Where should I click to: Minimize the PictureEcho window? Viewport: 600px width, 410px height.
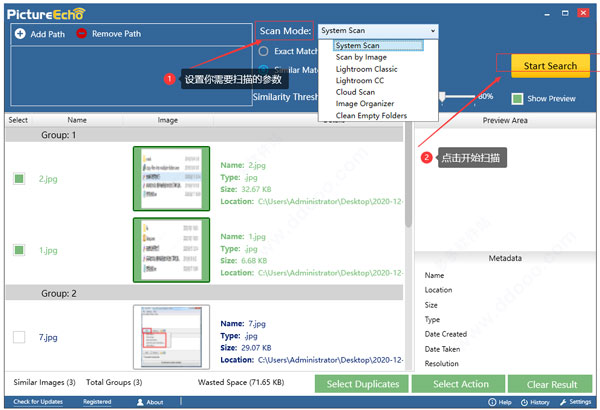(547, 14)
